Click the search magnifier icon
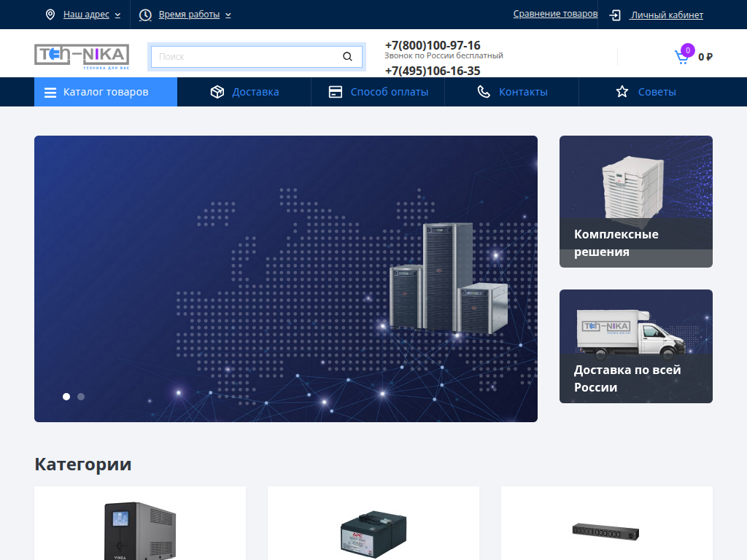Screen dimensions: 747x560 pos(347,56)
